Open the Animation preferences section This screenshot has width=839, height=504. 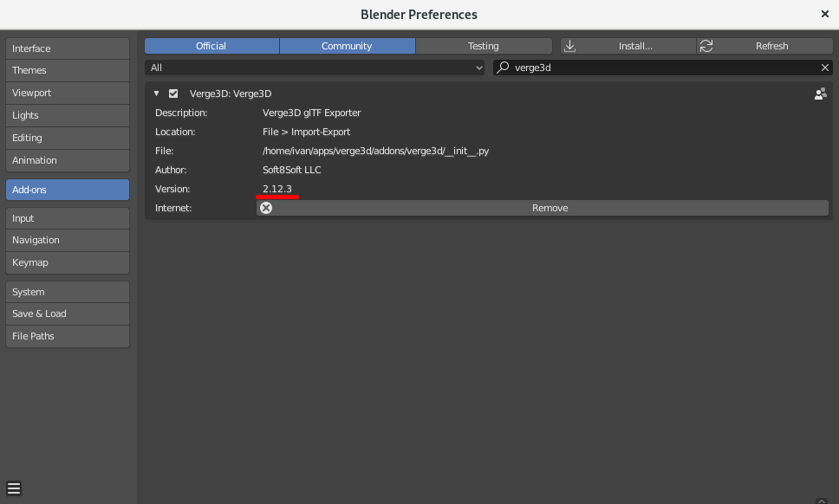(68, 160)
